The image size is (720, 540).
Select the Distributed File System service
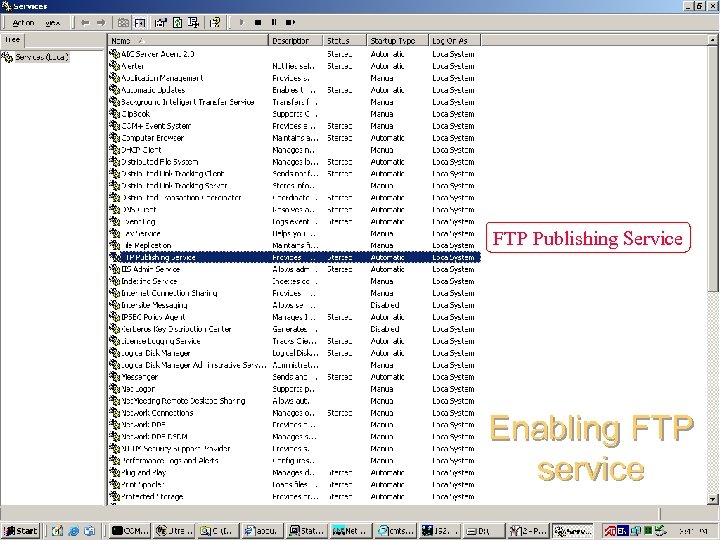point(295,162)
